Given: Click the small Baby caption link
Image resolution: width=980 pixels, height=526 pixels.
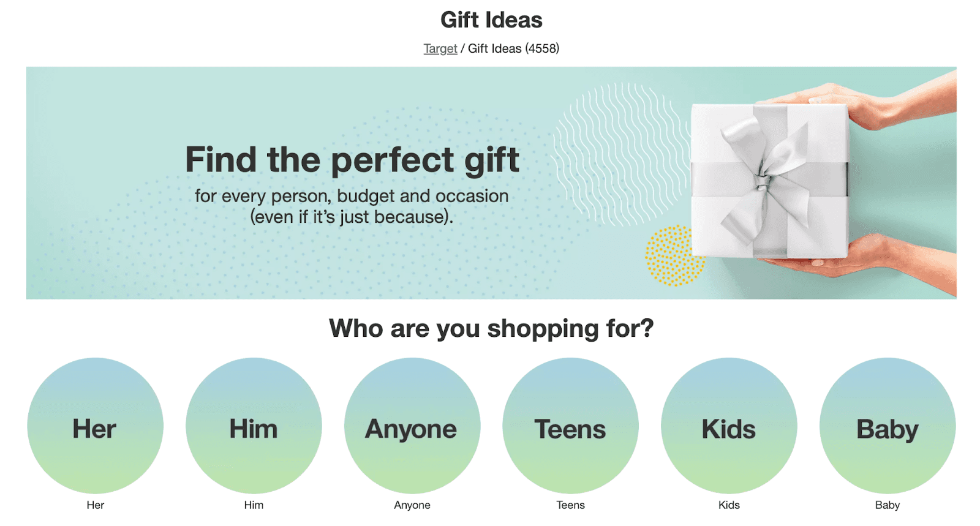Looking at the screenshot, I should click(888, 505).
